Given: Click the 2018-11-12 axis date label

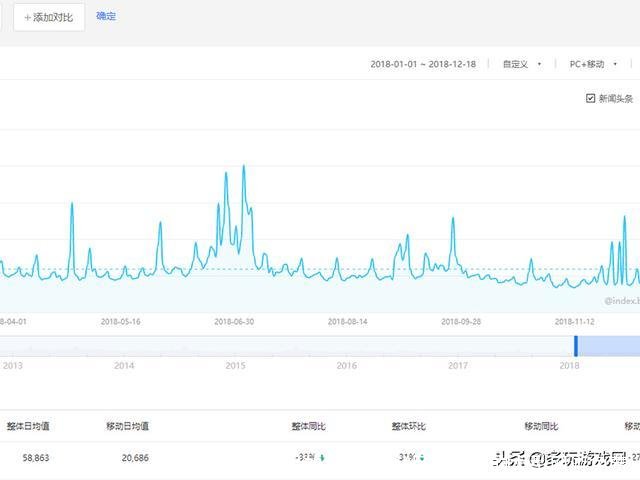Looking at the screenshot, I should (574, 322).
